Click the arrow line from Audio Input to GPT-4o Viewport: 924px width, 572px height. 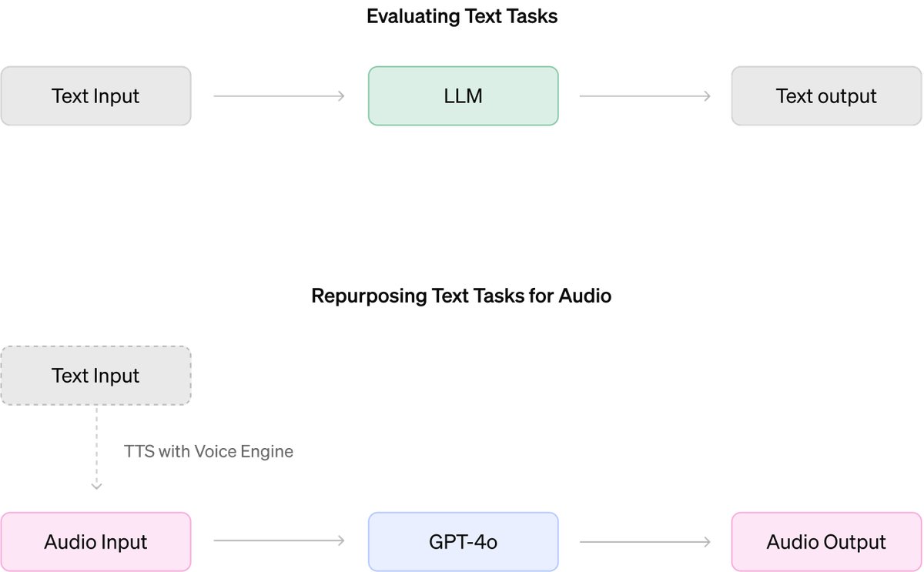pos(277,542)
